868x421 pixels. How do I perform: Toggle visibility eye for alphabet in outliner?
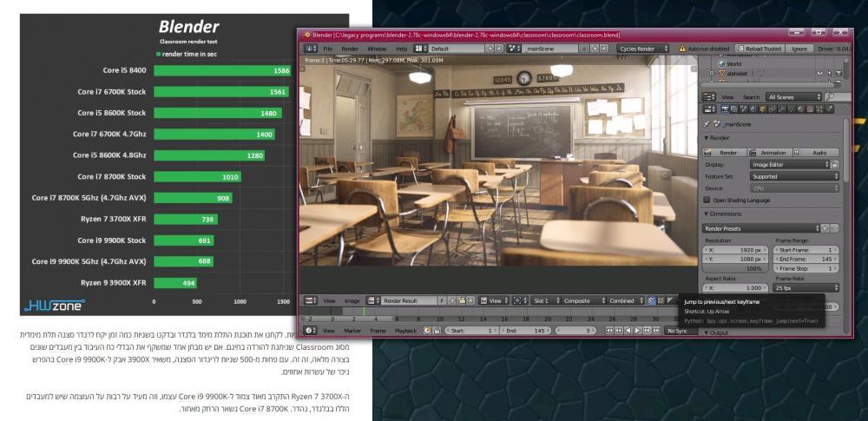point(820,73)
